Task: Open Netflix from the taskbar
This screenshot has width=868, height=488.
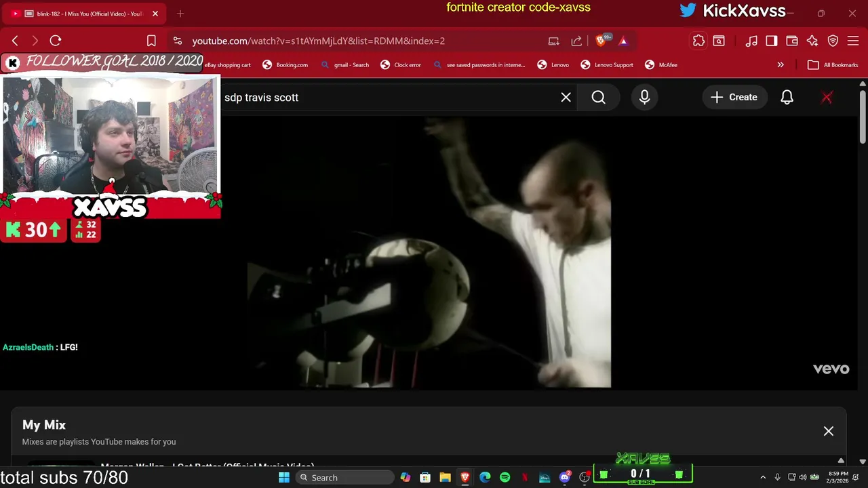Action: [525, 478]
